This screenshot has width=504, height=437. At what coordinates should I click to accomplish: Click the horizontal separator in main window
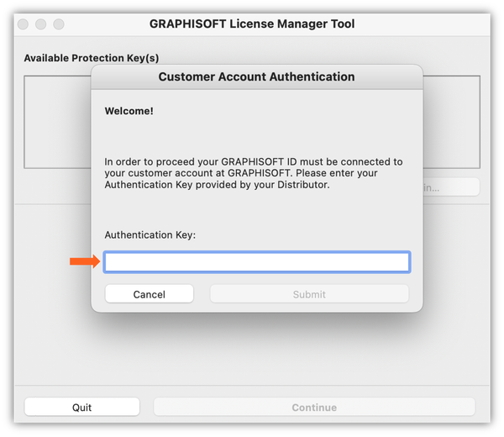point(50,203)
